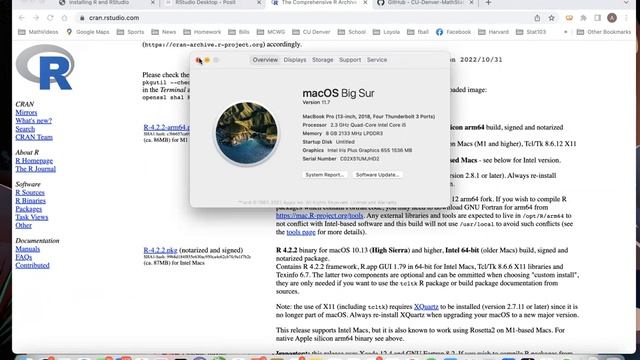This screenshot has width=640, height=360.
Task: Close the Installing R and RStudio tab
Action: (x=153, y=3)
